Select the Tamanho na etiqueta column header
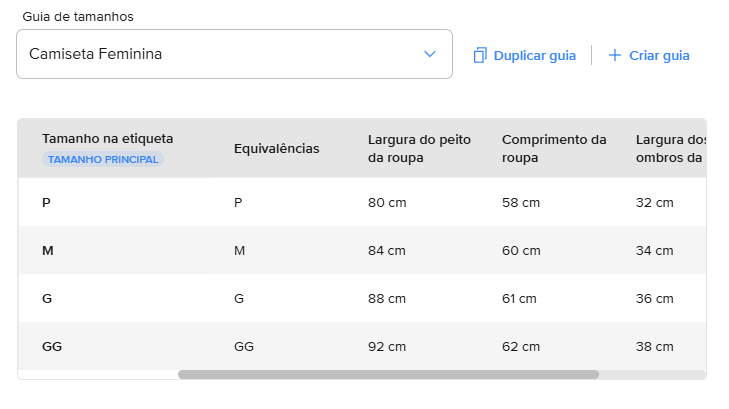The image size is (729, 409). [x=108, y=138]
